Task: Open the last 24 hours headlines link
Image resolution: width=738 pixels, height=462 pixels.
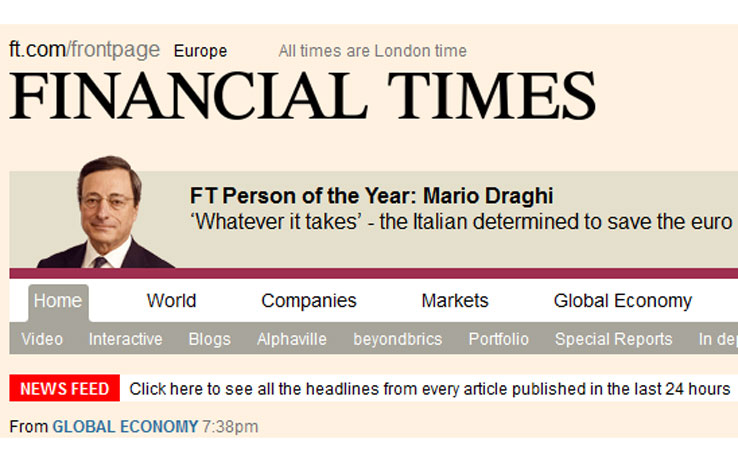Action: coord(430,389)
